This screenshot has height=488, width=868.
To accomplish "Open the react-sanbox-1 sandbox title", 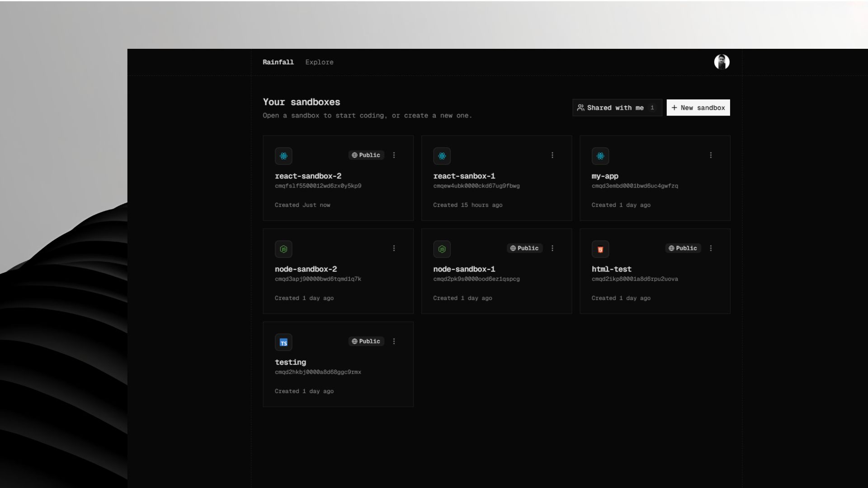I will (464, 176).
